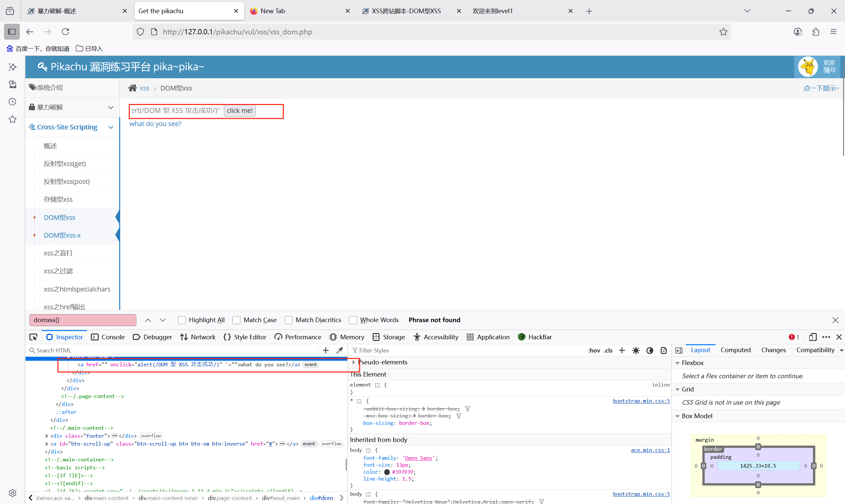Viewport: 845px width, 504px height.
Task: Toggle light color scheme simulation icon
Action: (636, 350)
